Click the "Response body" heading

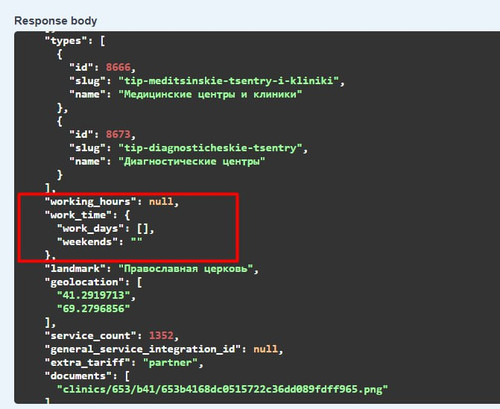click(56, 21)
